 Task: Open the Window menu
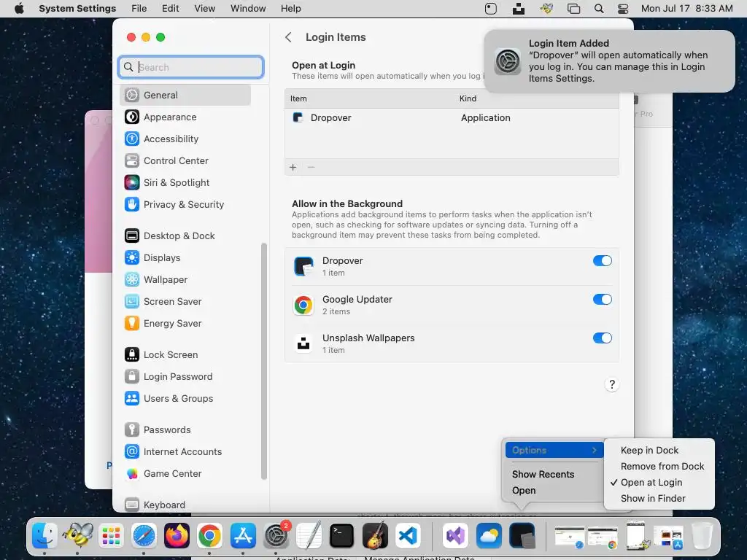tap(248, 9)
